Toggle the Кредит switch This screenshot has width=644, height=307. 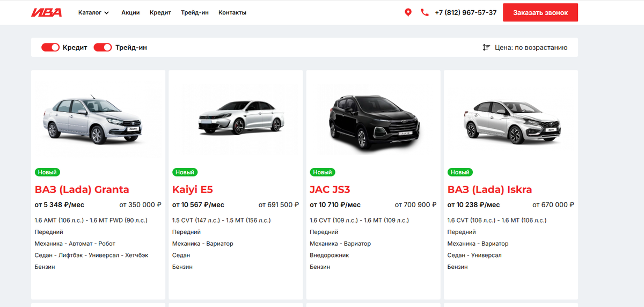point(50,47)
